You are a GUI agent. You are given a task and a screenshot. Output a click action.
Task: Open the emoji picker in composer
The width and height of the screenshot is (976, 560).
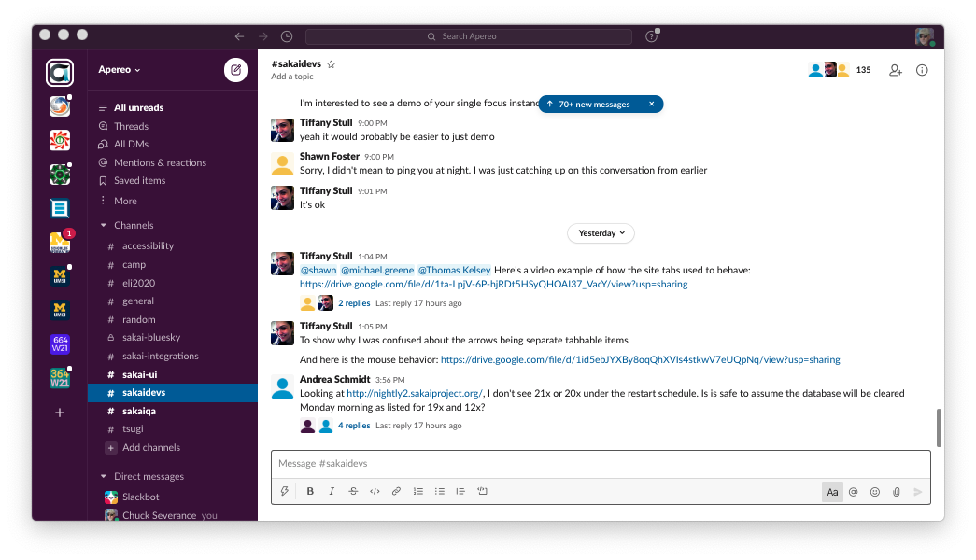(x=875, y=491)
